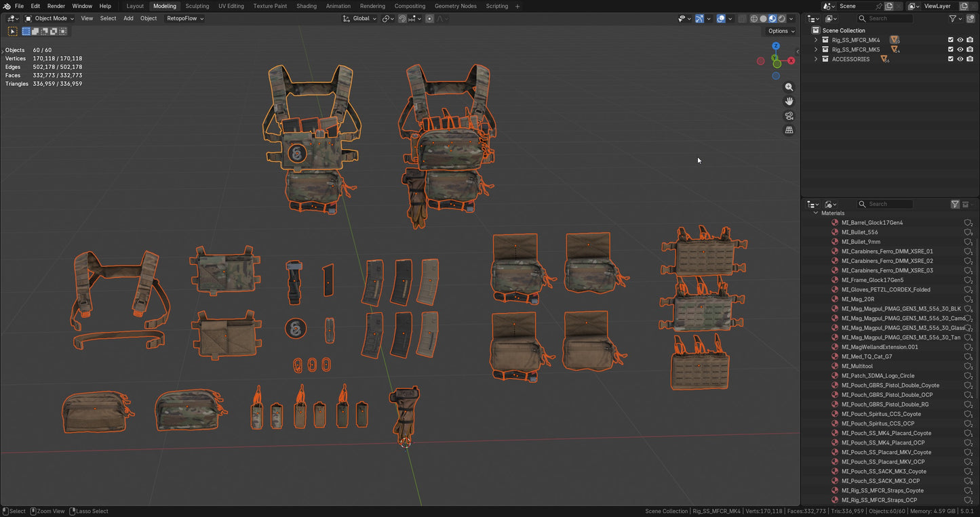Switch perspective/orthographic with grid icon
Viewport: 980px width, 517px height.
[x=789, y=130]
